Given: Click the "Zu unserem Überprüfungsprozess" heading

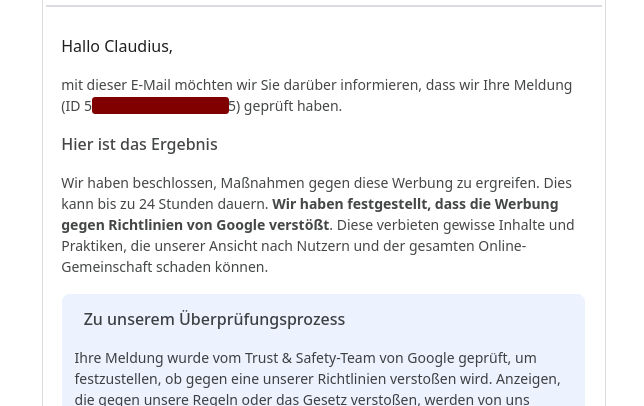Looking at the screenshot, I should 214,319.
